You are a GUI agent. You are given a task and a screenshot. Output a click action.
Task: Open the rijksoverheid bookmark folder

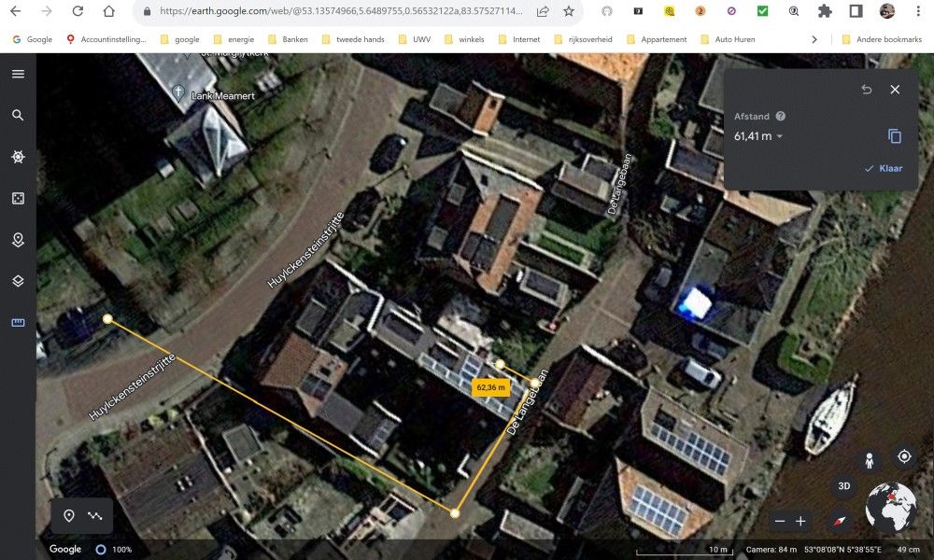585,39
